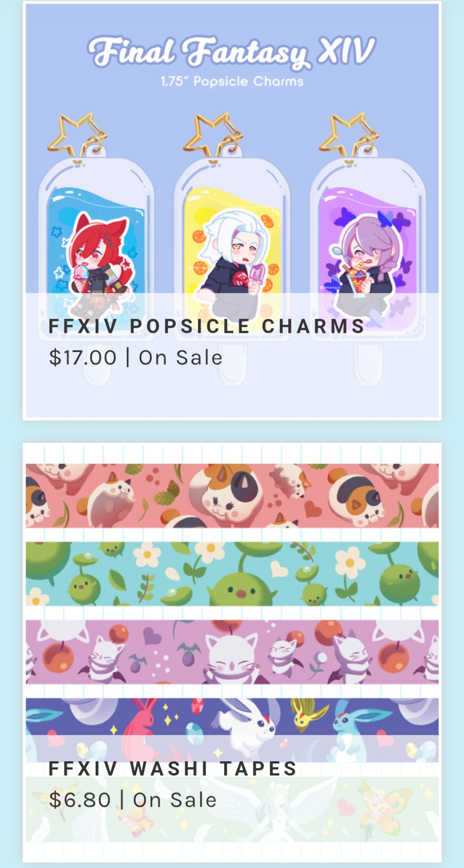
Task: Click the $6.80 price on the washi tapes listing
Action: (80, 800)
